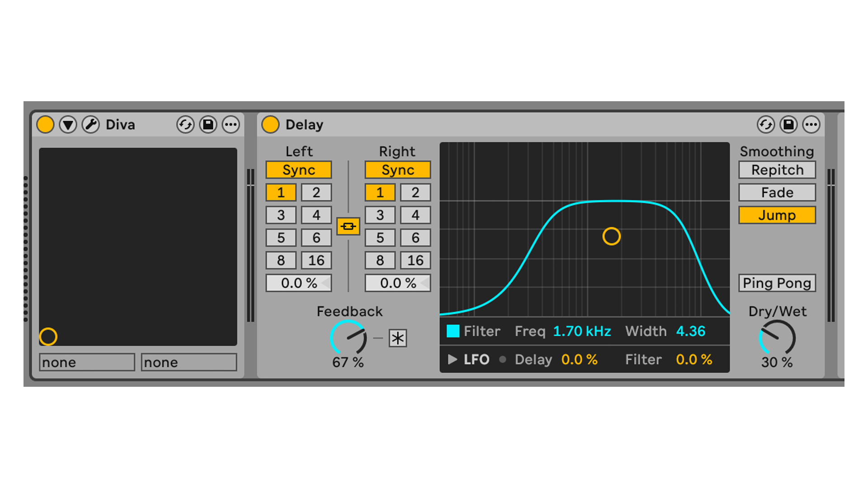Select Left delay time 5
This screenshot has height=488, width=868.
point(281,238)
